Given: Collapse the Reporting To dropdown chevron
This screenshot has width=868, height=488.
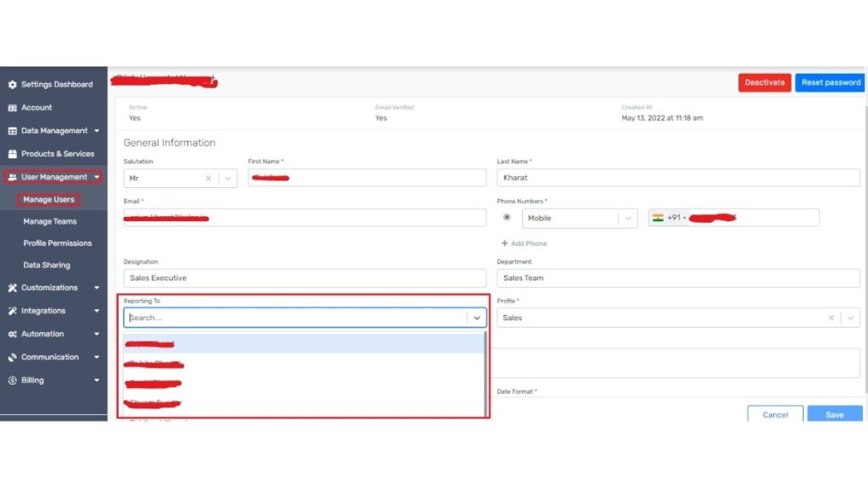Looking at the screenshot, I should coord(477,318).
